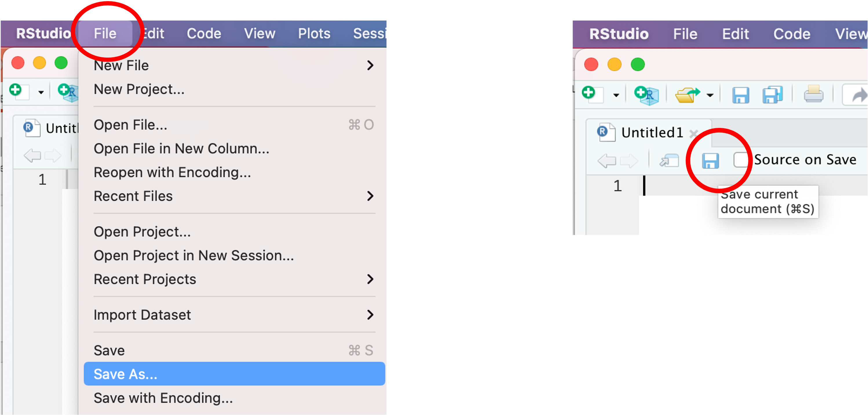Click the Create a project icon in right window

646,95
